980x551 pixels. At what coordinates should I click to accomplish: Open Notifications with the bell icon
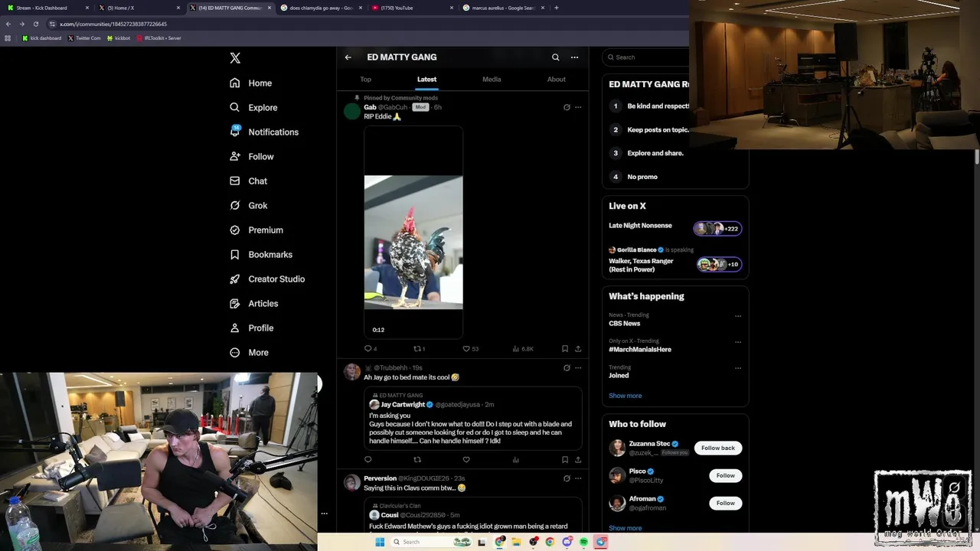coord(264,132)
